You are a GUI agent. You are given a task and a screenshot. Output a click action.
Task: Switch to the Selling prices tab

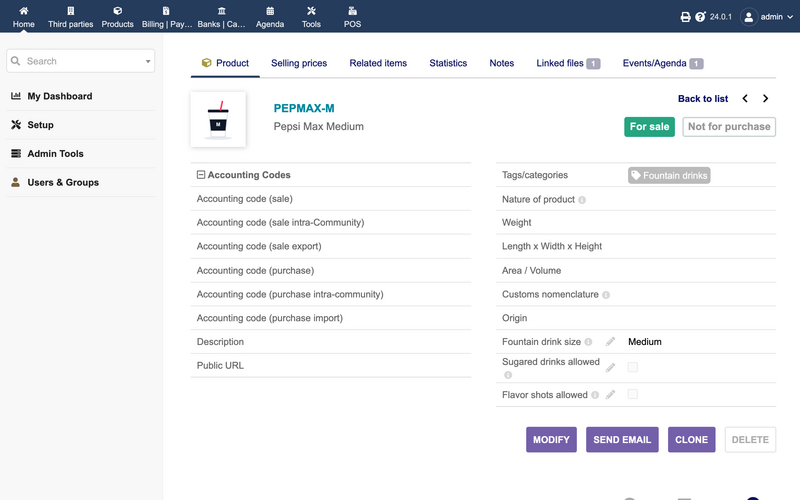[299, 63]
